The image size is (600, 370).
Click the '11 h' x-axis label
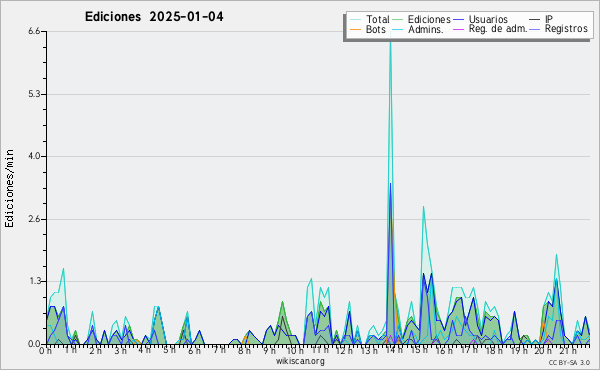[x=320, y=350]
